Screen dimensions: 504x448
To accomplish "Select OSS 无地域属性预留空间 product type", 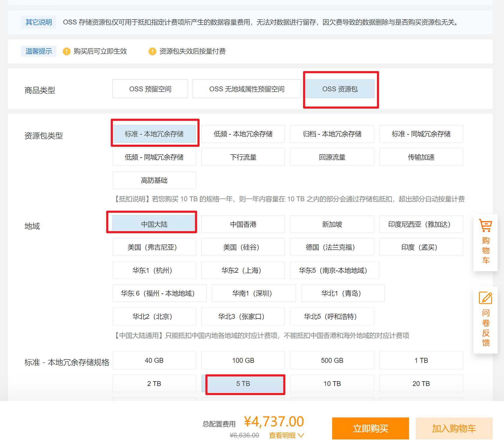I will (x=247, y=89).
